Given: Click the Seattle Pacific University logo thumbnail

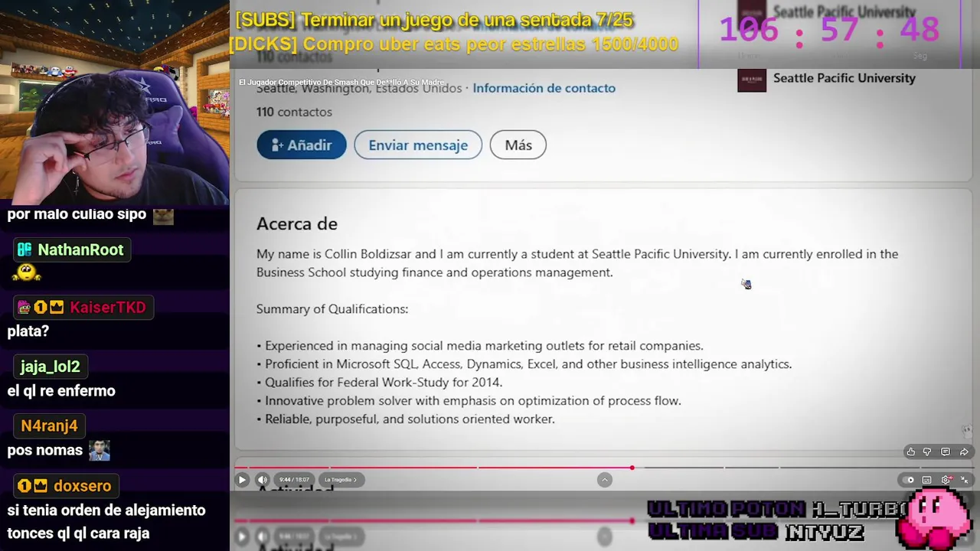Looking at the screenshot, I should [x=752, y=80].
